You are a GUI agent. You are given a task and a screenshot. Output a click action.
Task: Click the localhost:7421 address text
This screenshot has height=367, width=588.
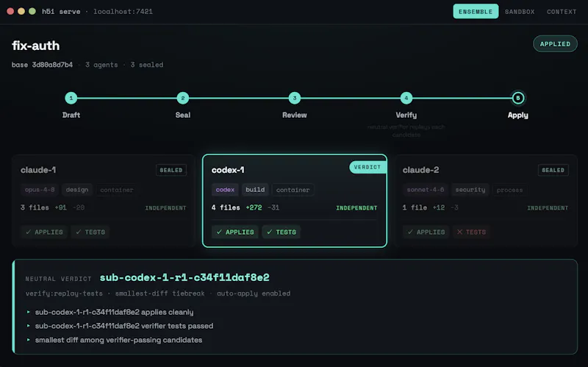click(123, 12)
